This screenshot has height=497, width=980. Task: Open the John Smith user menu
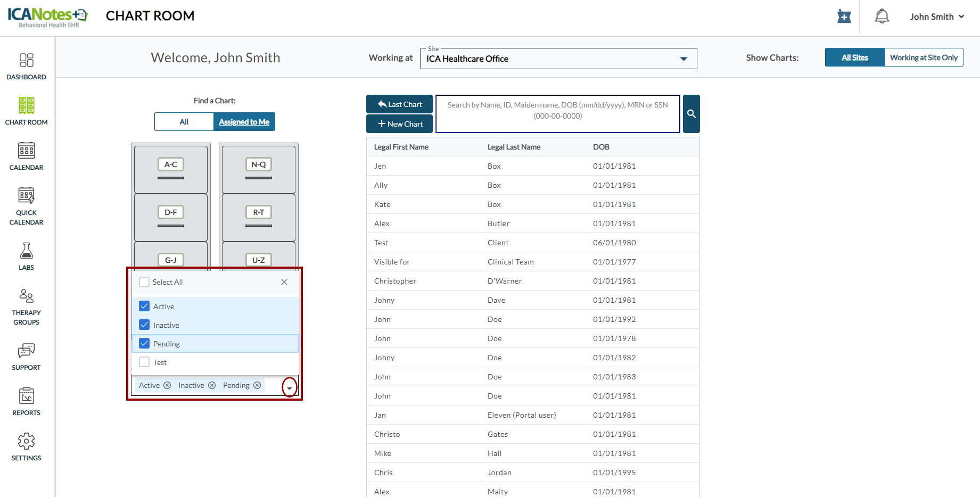pos(936,16)
